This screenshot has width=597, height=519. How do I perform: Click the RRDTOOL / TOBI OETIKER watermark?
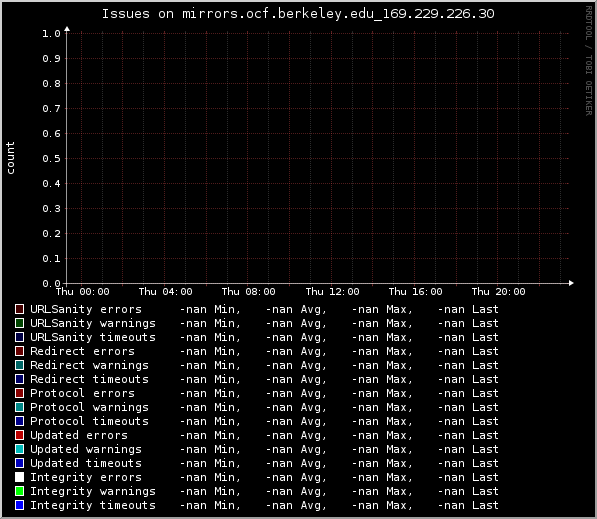[x=589, y=61]
